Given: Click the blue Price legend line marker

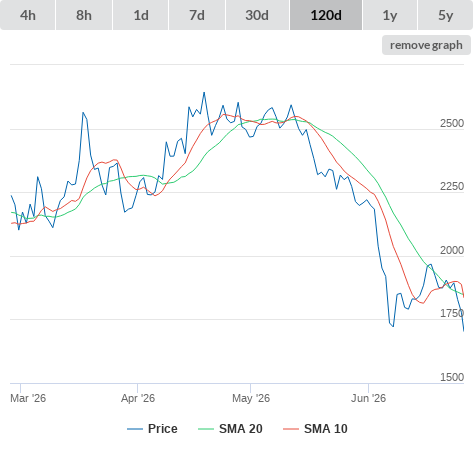Looking at the screenshot, I should pyautogui.click(x=135, y=429).
